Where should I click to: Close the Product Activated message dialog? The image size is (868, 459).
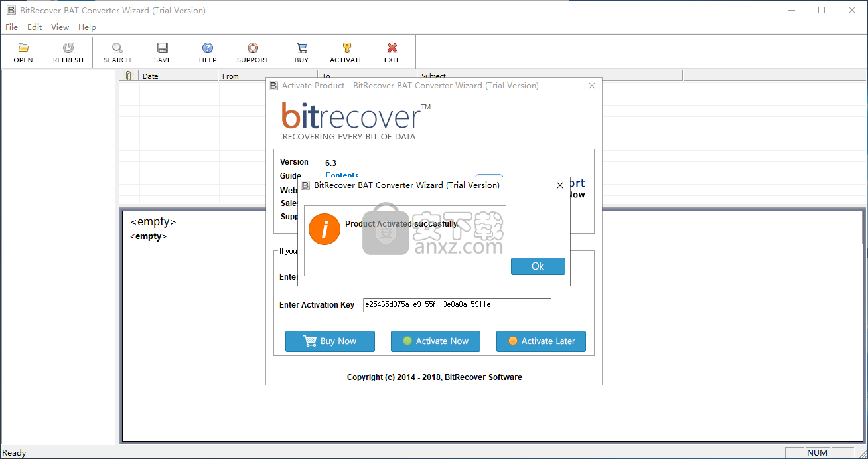tap(559, 185)
